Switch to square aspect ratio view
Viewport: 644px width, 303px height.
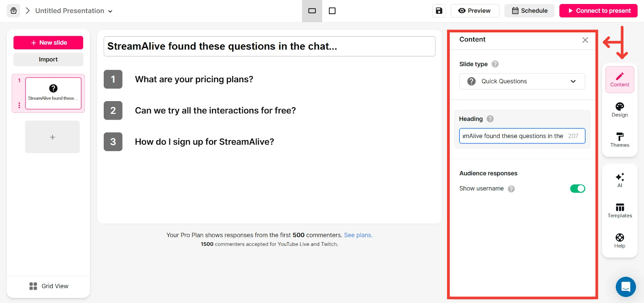332,11
